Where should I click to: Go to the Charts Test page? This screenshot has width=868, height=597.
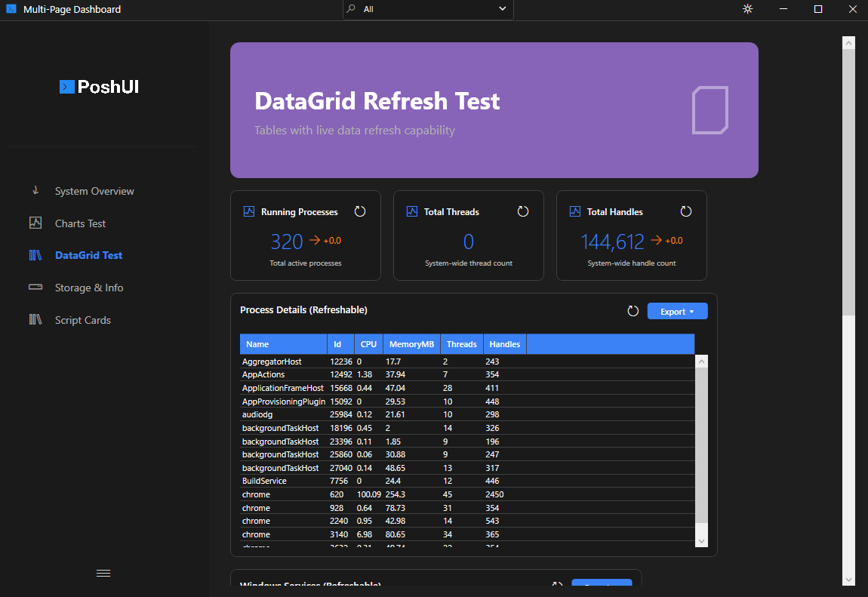[x=80, y=223]
